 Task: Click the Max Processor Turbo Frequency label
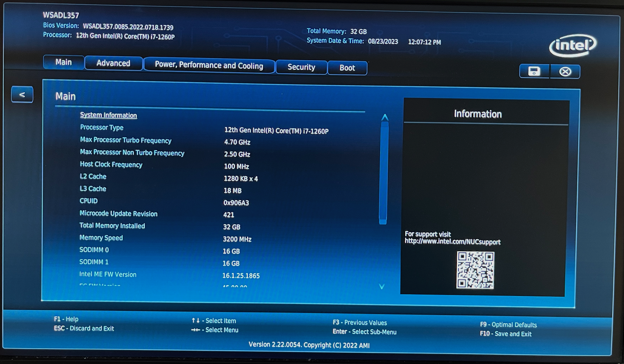126,140
